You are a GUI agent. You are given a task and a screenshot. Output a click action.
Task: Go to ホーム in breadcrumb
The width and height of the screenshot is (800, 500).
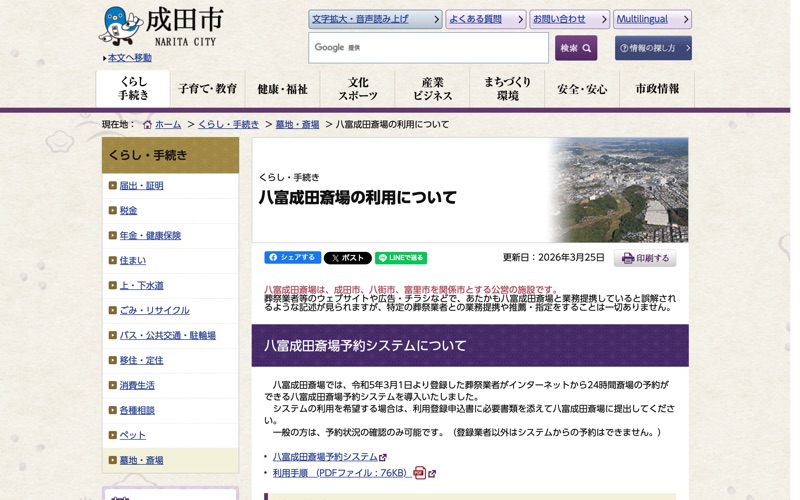(x=168, y=124)
